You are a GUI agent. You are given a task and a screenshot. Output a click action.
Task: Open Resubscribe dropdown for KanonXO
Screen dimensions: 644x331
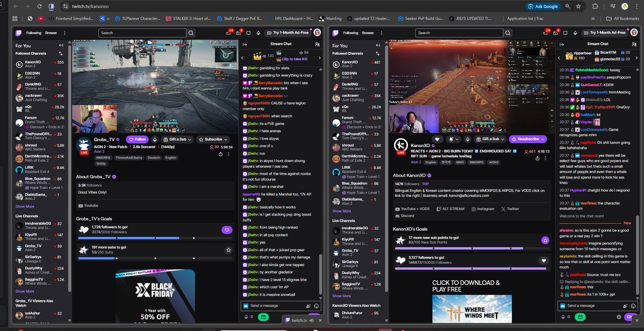coord(526,139)
